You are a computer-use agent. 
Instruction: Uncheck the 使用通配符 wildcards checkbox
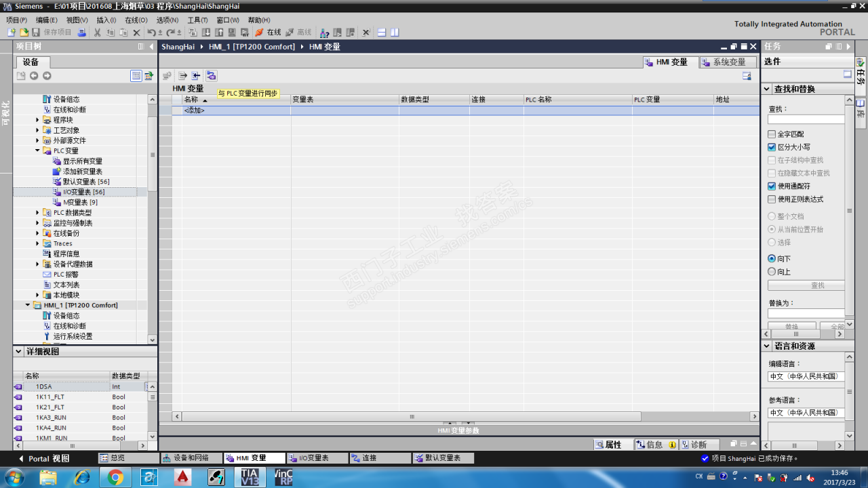click(x=772, y=186)
